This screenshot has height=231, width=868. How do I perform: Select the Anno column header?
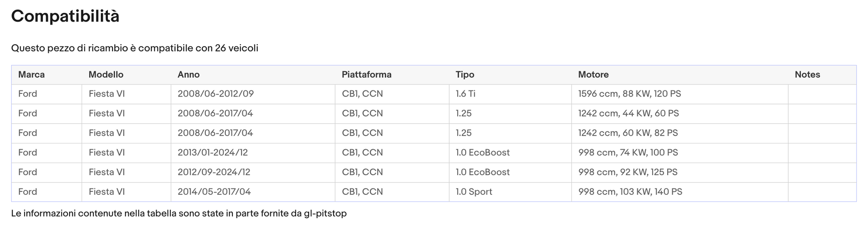pyautogui.click(x=253, y=75)
